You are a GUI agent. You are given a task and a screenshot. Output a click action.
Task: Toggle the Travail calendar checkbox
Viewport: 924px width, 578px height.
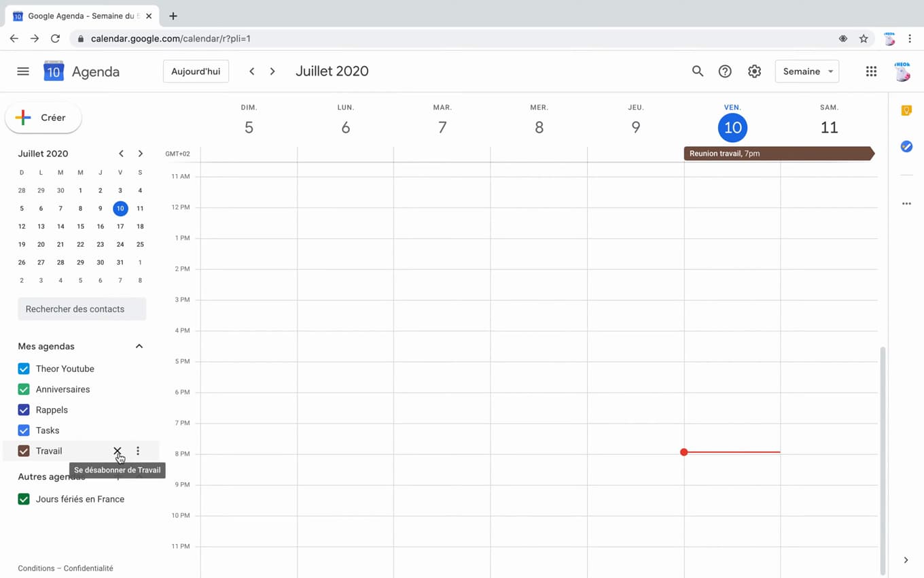click(x=24, y=451)
